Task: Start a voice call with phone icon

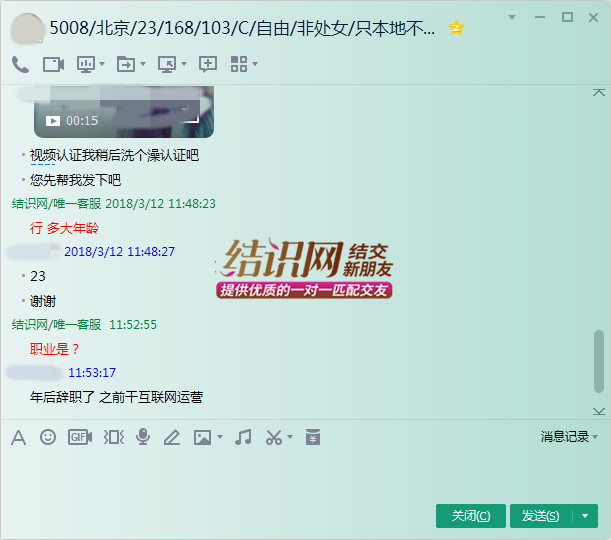Action: (x=20, y=64)
